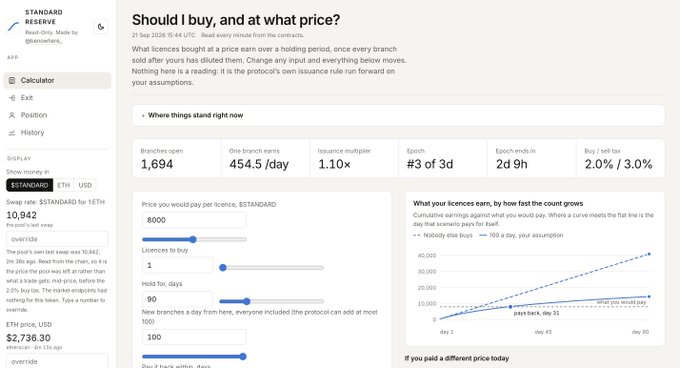Click the what you would pay line label
Screen dimensions: 680x368
pos(621,302)
